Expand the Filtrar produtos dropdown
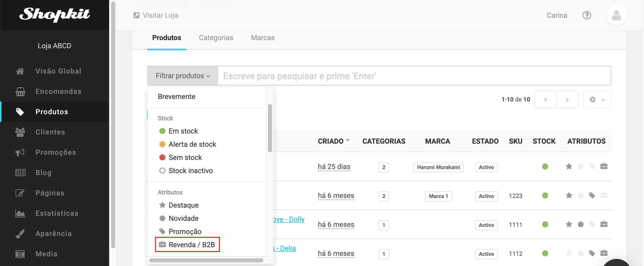The image size is (644, 266). (183, 76)
